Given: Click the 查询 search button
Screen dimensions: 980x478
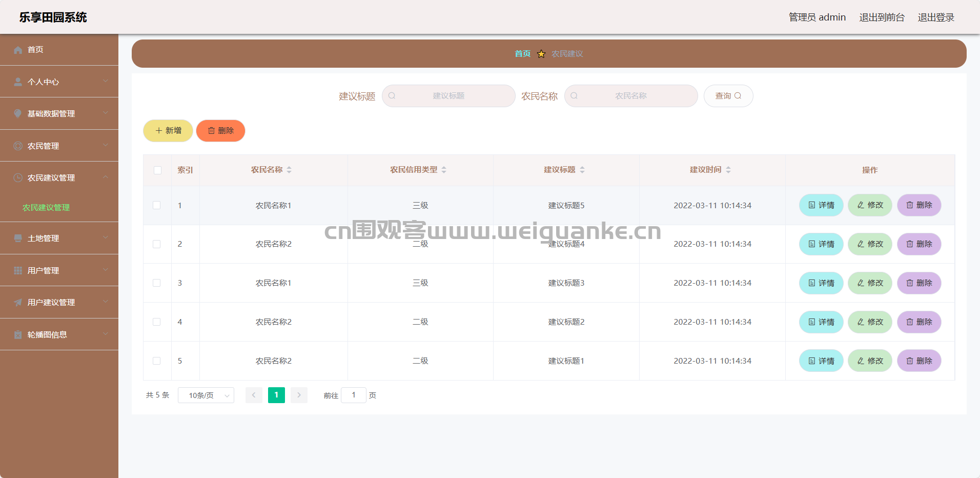Looking at the screenshot, I should click(728, 96).
